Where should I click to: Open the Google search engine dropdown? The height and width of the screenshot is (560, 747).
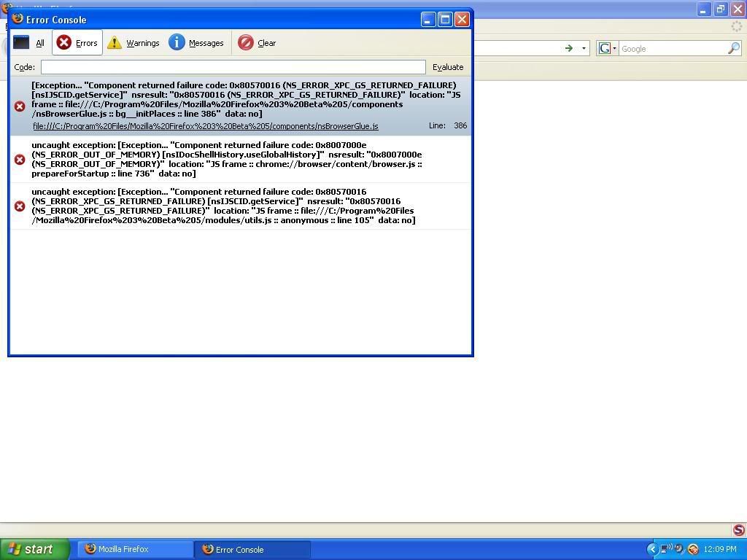607,49
